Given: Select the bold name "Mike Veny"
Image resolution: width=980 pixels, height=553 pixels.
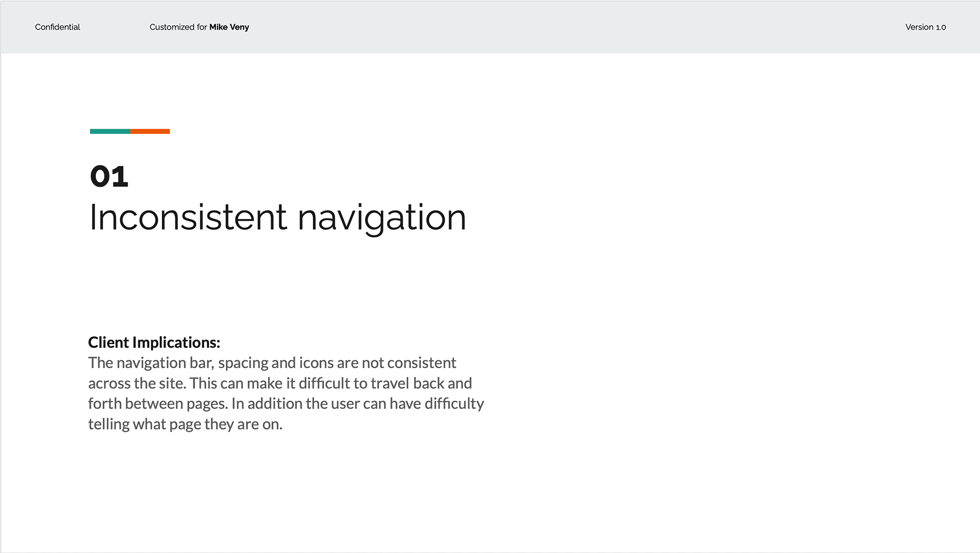Looking at the screenshot, I should coord(229,27).
